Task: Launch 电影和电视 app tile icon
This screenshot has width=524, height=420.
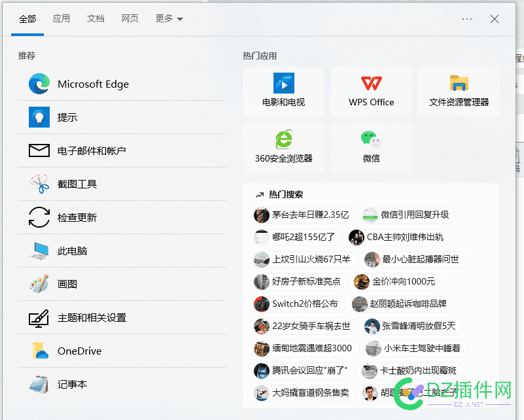Action: (x=284, y=83)
